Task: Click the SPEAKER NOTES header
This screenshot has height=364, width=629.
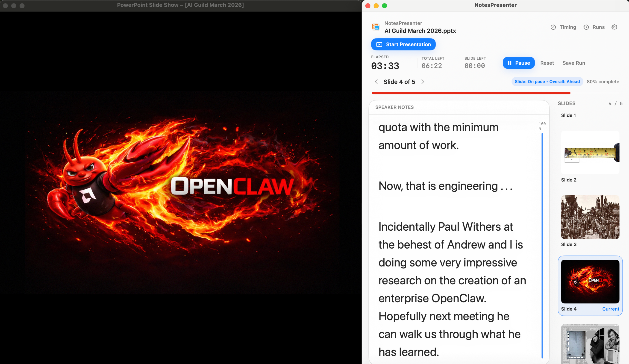Action: click(394, 107)
